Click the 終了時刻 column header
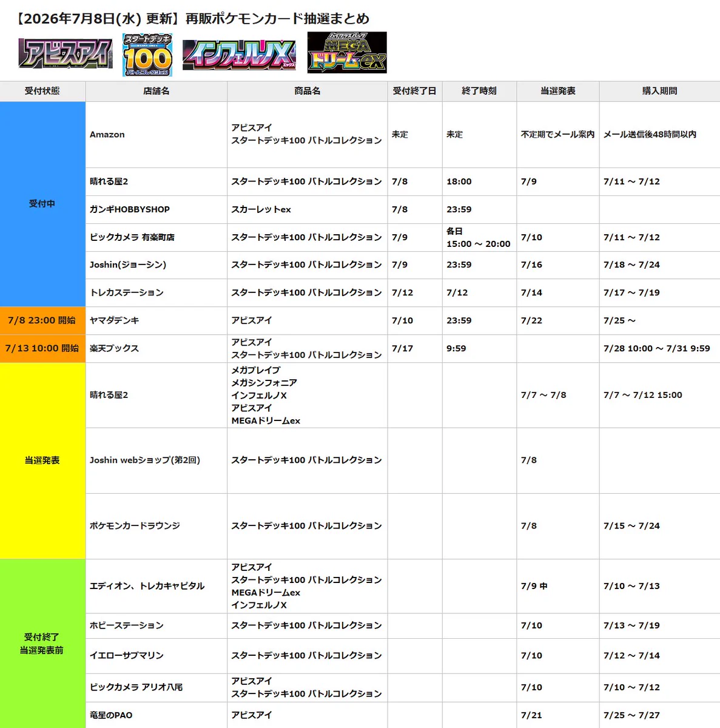The image size is (720, 728). pyautogui.click(x=479, y=91)
